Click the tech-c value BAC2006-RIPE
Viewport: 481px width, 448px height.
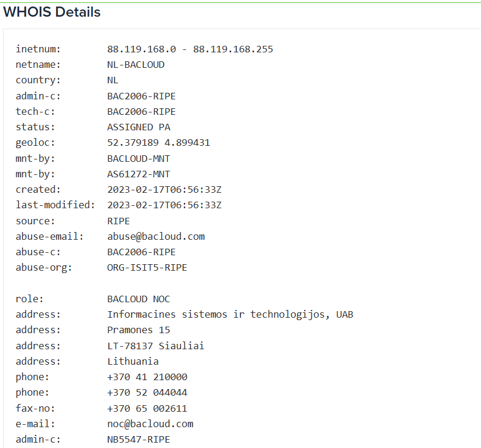(141, 112)
